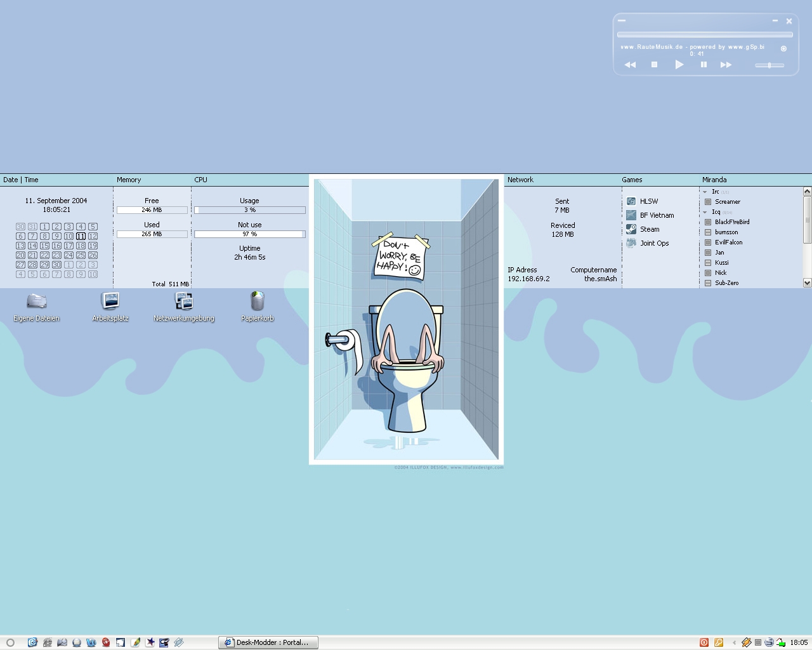Click the CPU Usage bar showing 3 %
Viewport: 812px width, 650px height.
pos(250,209)
